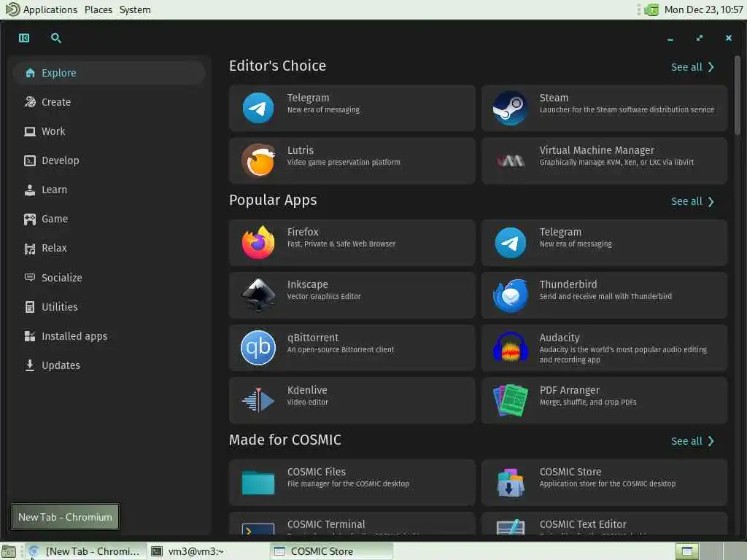
Task: Click 'An open-source Bittorrent client' text
Action: (x=341, y=349)
